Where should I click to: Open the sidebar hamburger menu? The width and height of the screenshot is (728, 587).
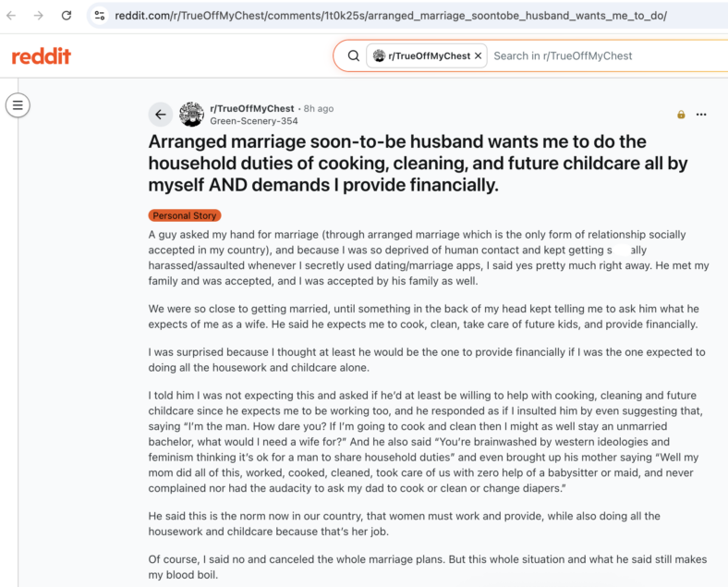pyautogui.click(x=18, y=105)
